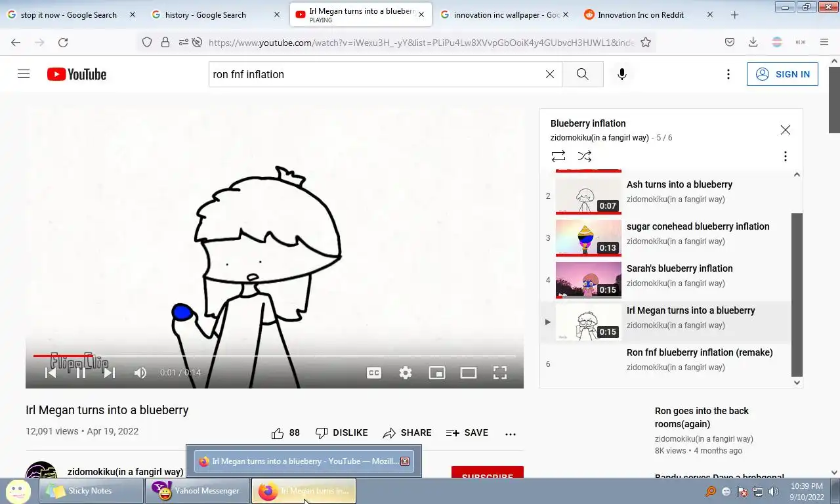Mute the video volume
Screen dimensions: 840x504
pyautogui.click(x=140, y=373)
